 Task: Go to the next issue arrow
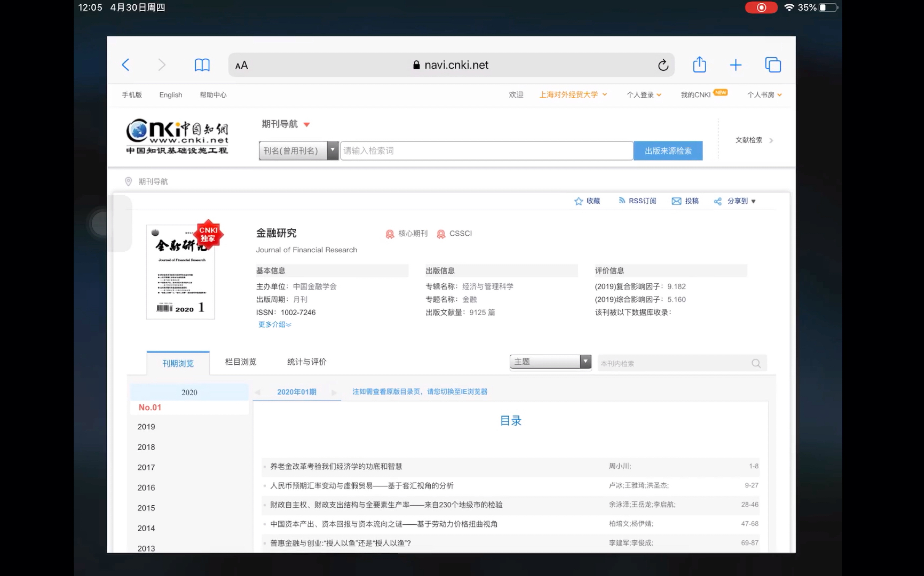pos(334,392)
